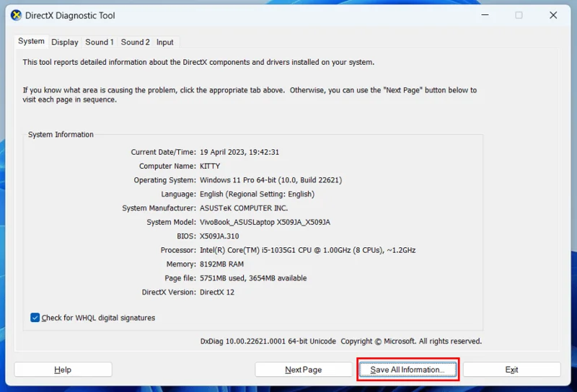This screenshot has width=577, height=392.
Task: Click the Intel(R) Core(TM) i5-1035G1 processor text
Action: click(308, 250)
